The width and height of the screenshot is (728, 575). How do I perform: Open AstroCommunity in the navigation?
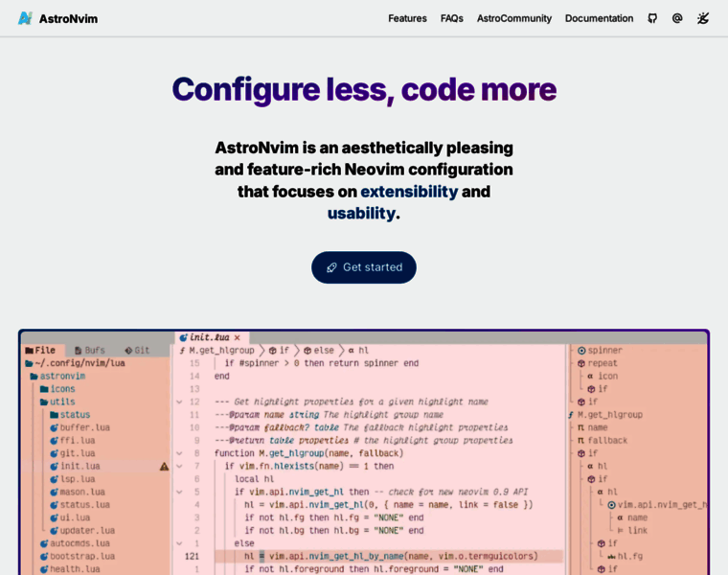tap(514, 18)
